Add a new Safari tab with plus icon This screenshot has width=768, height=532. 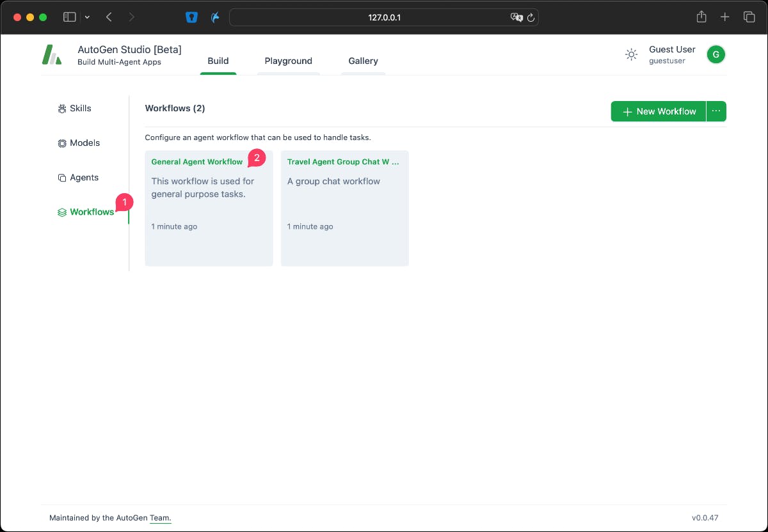[x=724, y=17]
